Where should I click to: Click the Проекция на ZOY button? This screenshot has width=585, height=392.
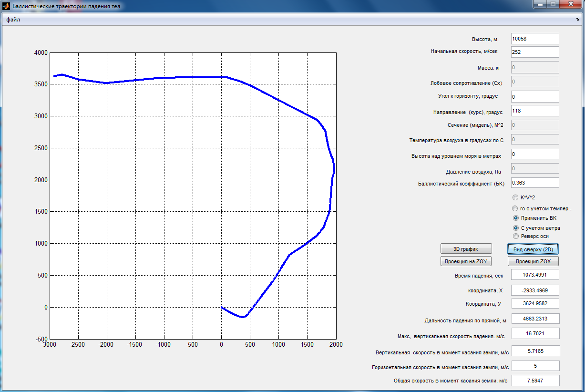[466, 261]
